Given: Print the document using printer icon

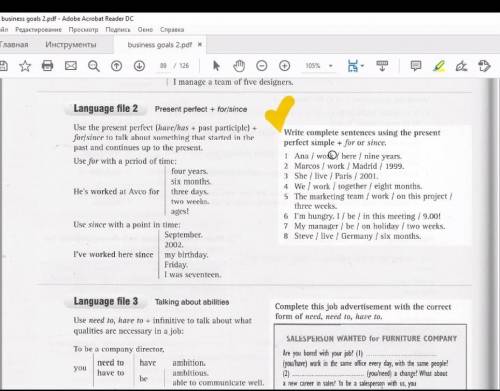Looking at the screenshot, I should click(x=47, y=66).
